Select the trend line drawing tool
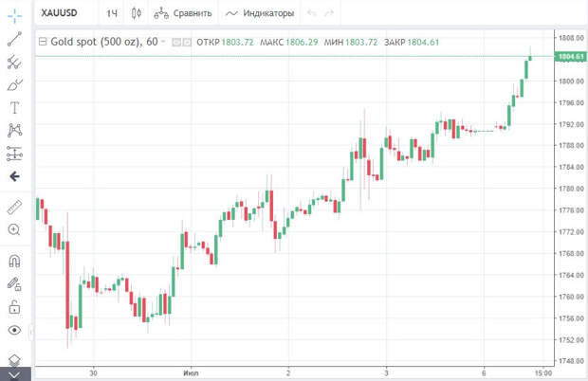Screen dimensions: 588x381 click(x=14, y=39)
